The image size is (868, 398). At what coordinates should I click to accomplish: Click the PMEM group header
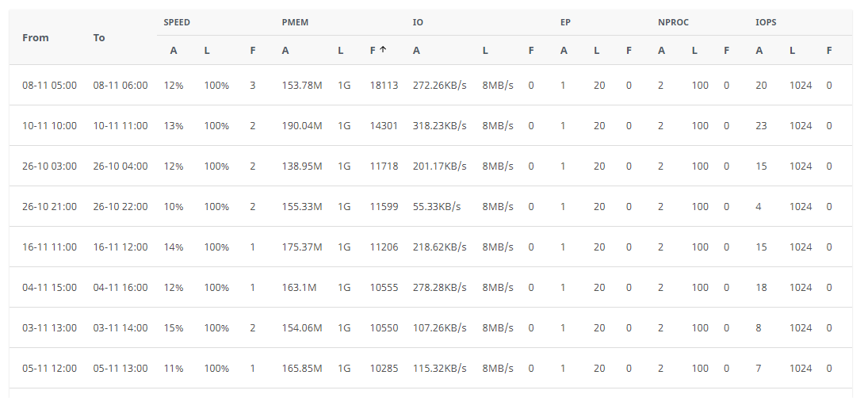point(295,22)
